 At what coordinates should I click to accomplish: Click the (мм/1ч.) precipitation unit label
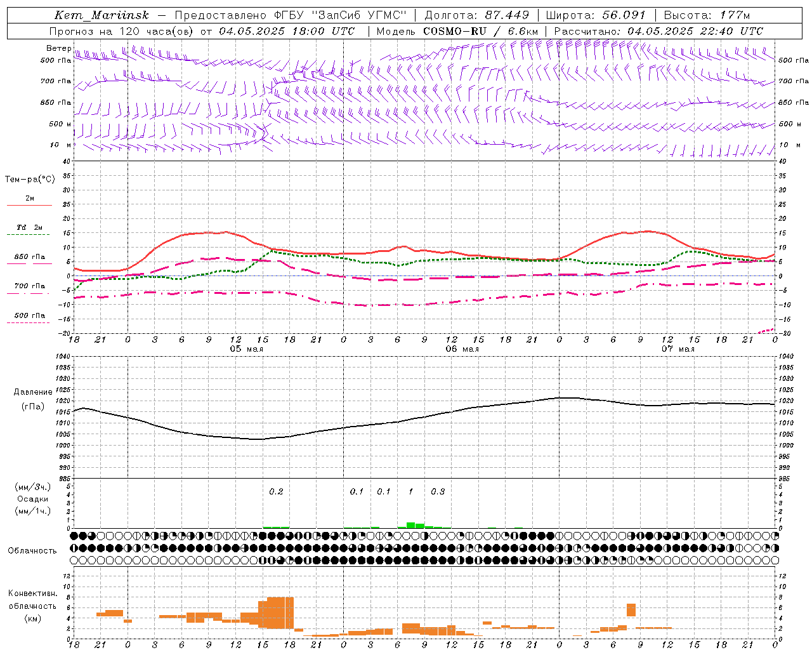(x=33, y=511)
